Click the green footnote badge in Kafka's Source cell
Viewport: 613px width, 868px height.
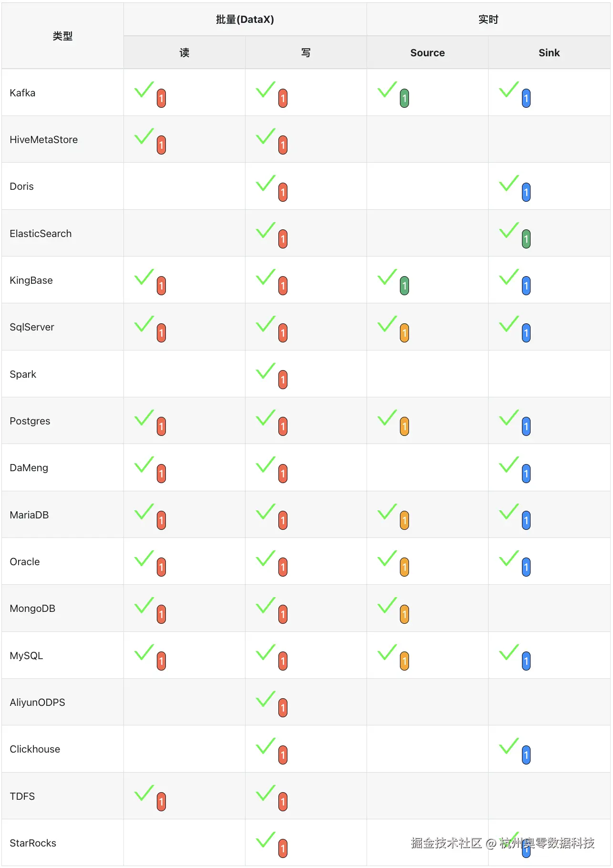click(404, 98)
